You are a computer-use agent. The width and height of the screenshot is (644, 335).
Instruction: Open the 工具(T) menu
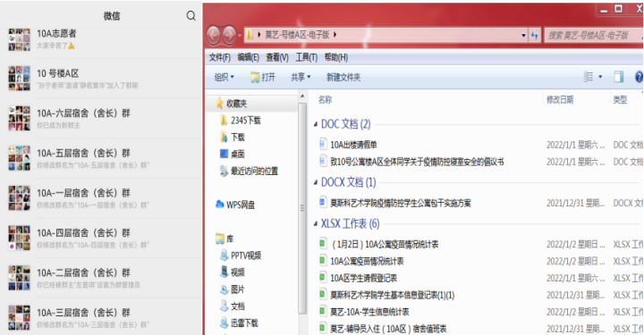(307, 57)
